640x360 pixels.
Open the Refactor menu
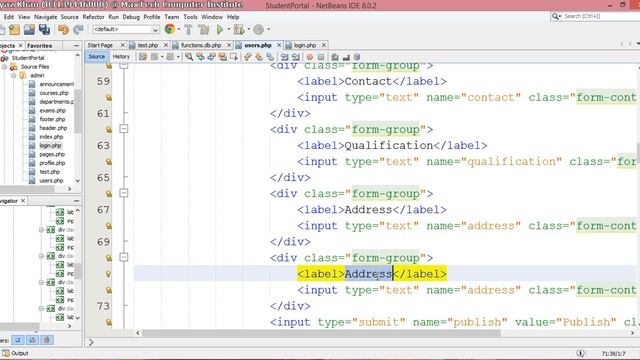coord(93,17)
